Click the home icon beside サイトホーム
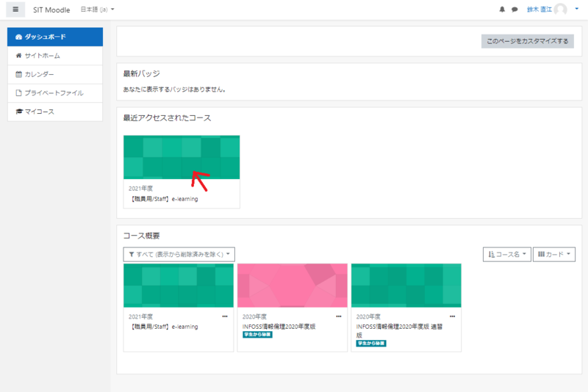This screenshot has height=392, width=588. pos(19,55)
